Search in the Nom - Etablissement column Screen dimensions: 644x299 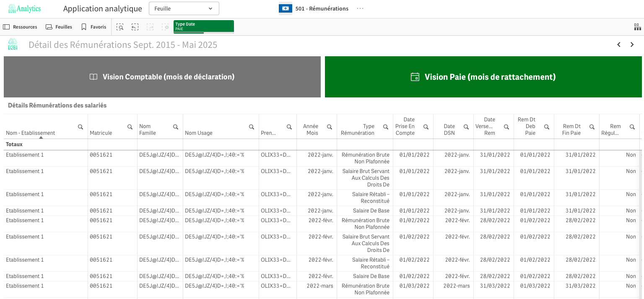[x=80, y=127]
